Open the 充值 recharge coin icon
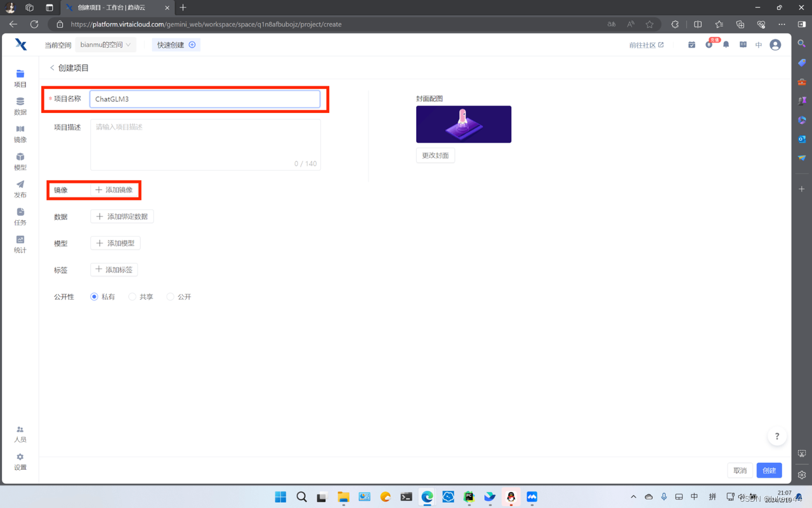This screenshot has height=508, width=812. tap(709, 45)
